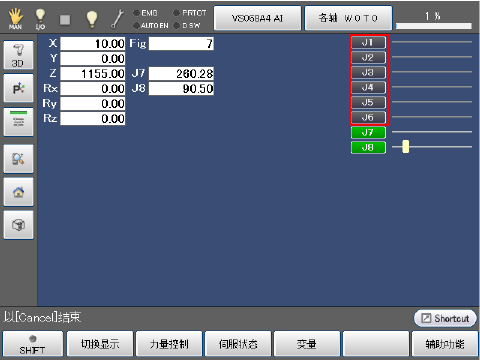Open the 伺服状态 menu button

[x=238, y=344]
